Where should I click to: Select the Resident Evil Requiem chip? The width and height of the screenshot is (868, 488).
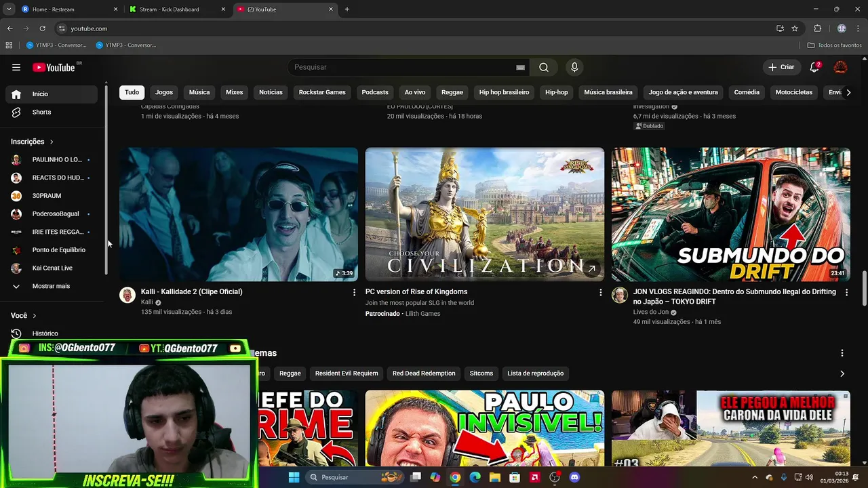[x=347, y=373]
